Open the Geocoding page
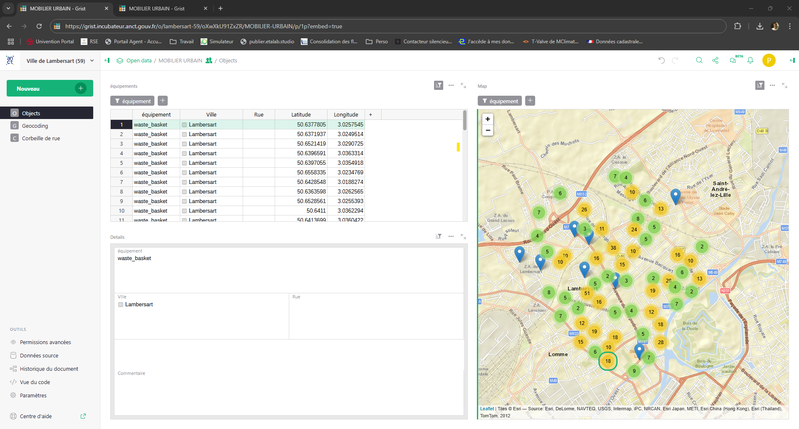This screenshot has height=429, width=799. (x=35, y=126)
